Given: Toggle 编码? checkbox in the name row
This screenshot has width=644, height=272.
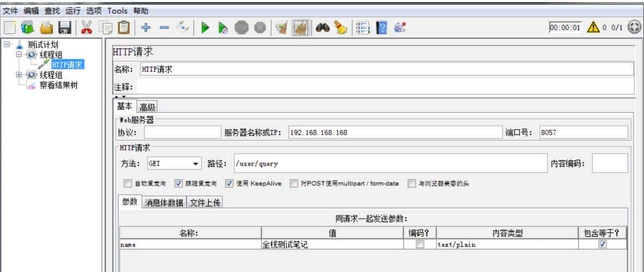Looking at the screenshot, I should [420, 244].
